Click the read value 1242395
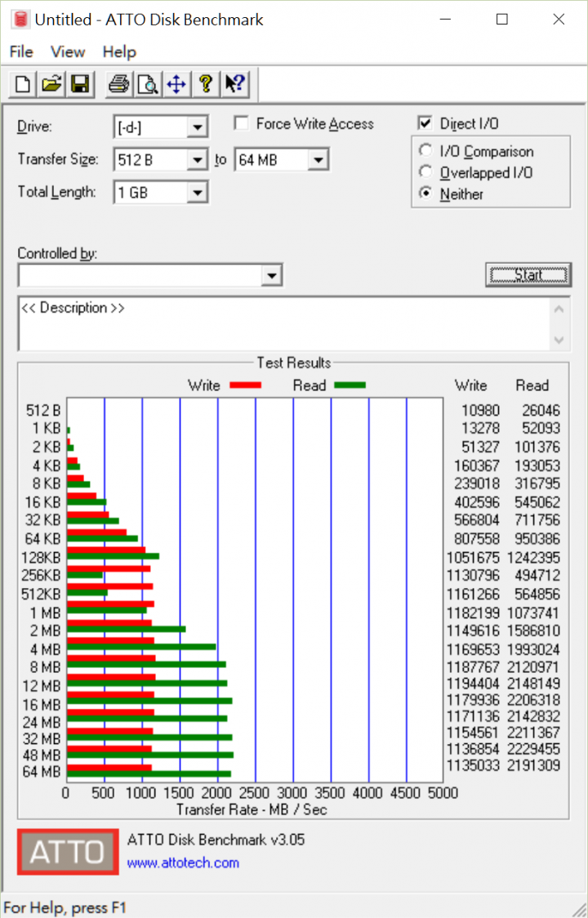The height and width of the screenshot is (918, 588). pyautogui.click(x=533, y=557)
